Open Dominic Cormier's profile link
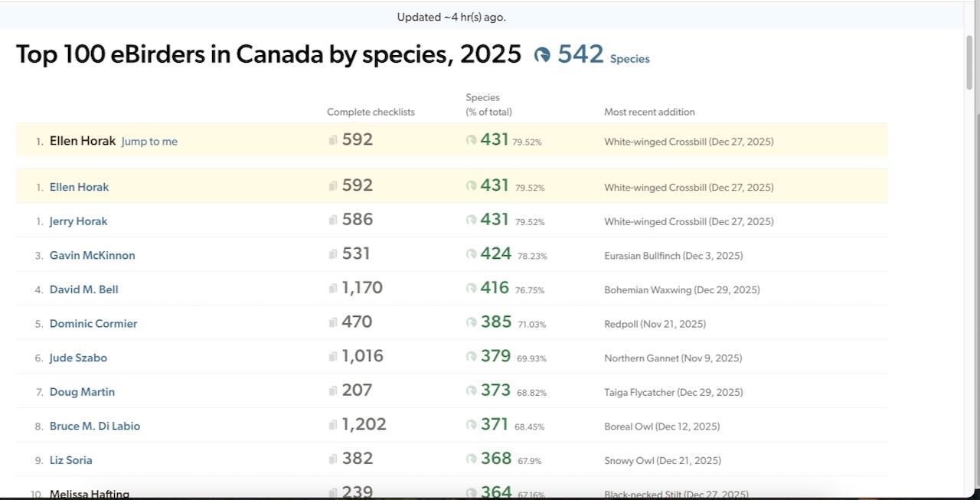 [93, 324]
